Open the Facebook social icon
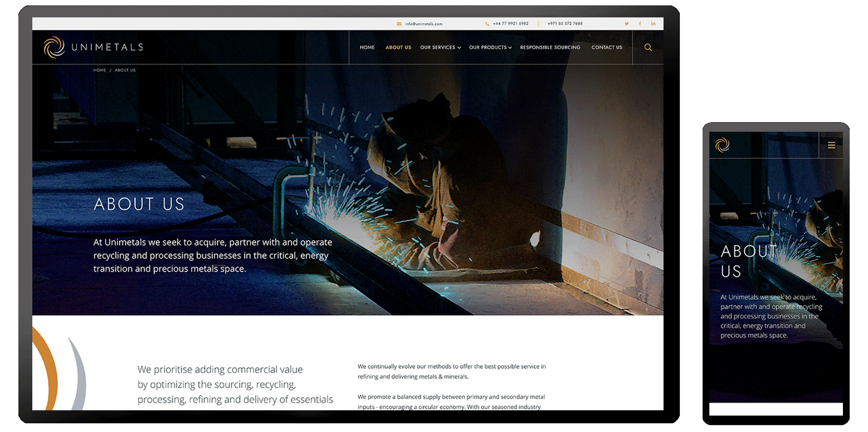Viewport: 868px width, 432px height. pos(640,24)
